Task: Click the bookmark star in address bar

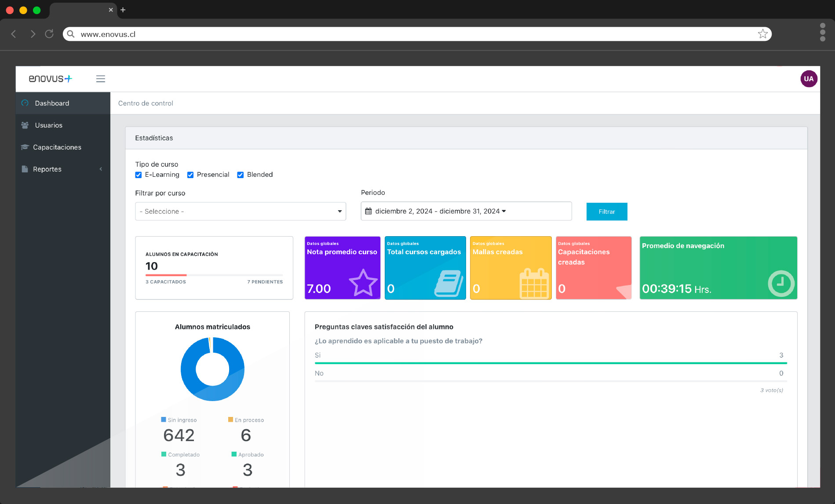Action: pyautogui.click(x=762, y=34)
